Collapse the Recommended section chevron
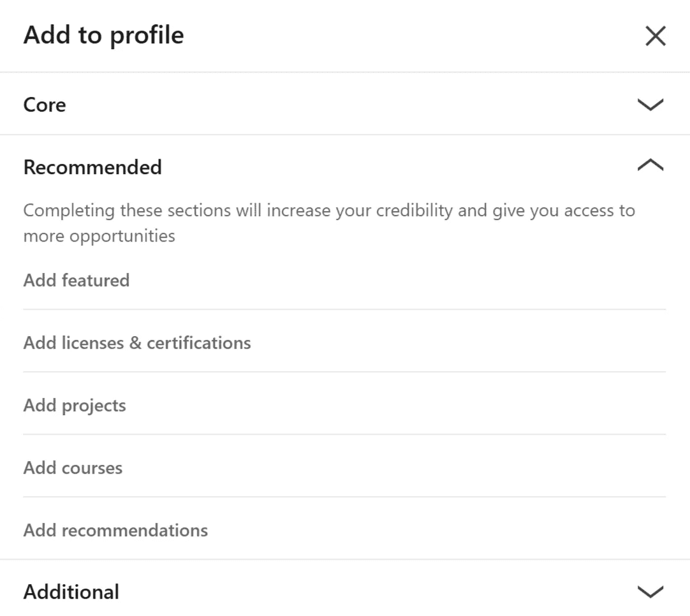The height and width of the screenshot is (616, 690). pos(650,166)
